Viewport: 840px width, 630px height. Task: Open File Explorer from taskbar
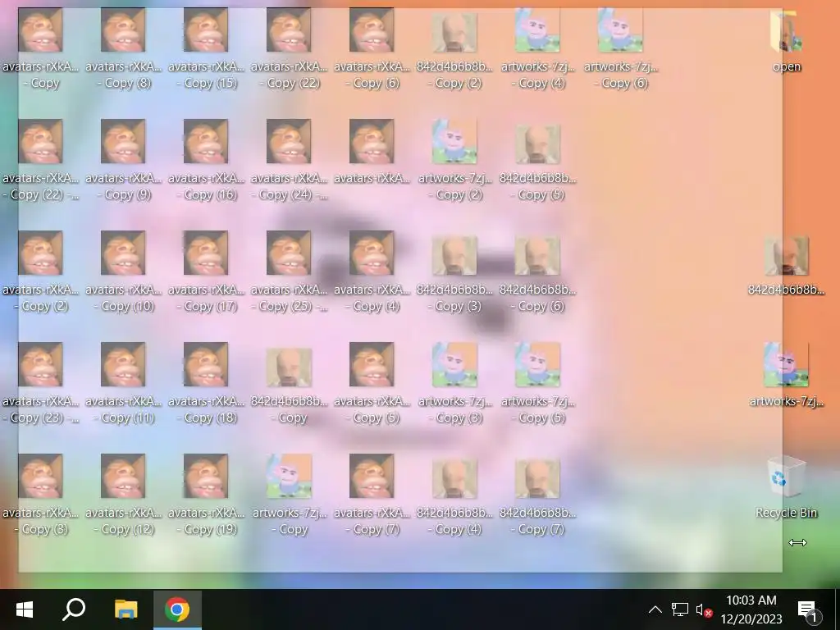click(126, 609)
